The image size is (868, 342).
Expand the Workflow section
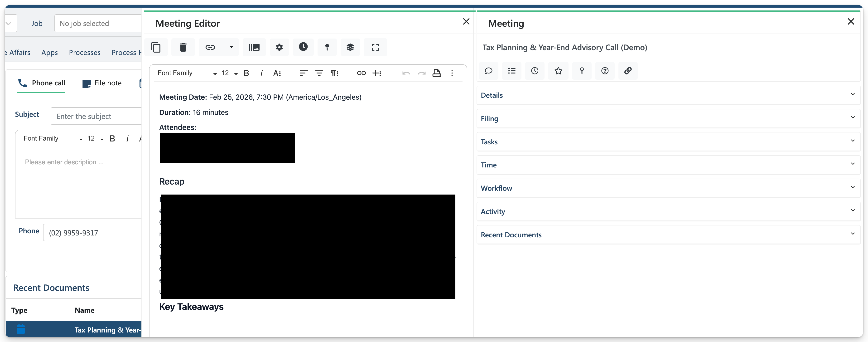[x=668, y=188]
